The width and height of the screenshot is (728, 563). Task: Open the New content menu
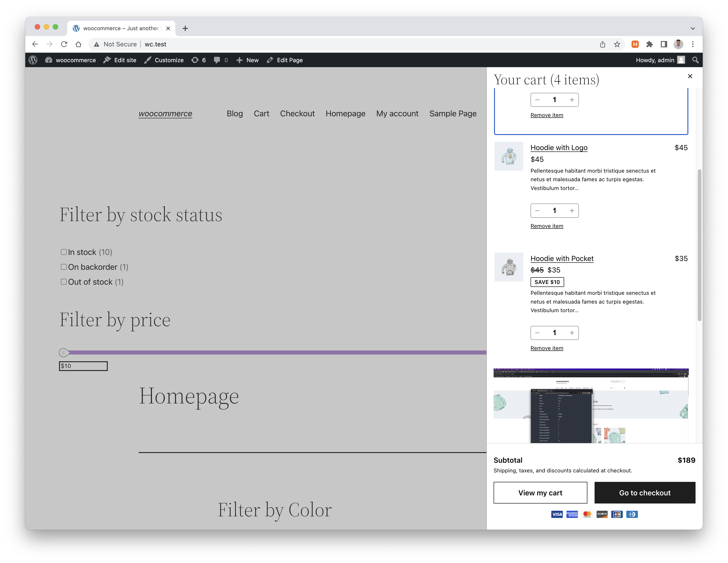coord(247,60)
